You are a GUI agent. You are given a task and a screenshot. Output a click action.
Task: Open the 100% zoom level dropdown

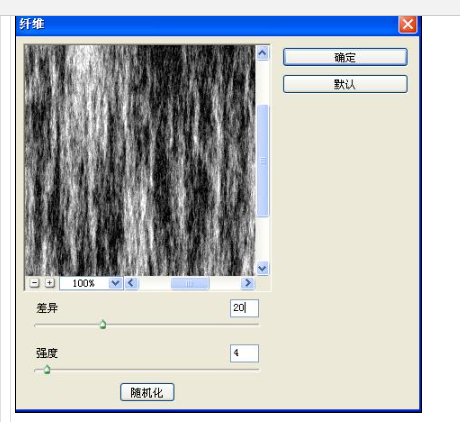tap(115, 283)
